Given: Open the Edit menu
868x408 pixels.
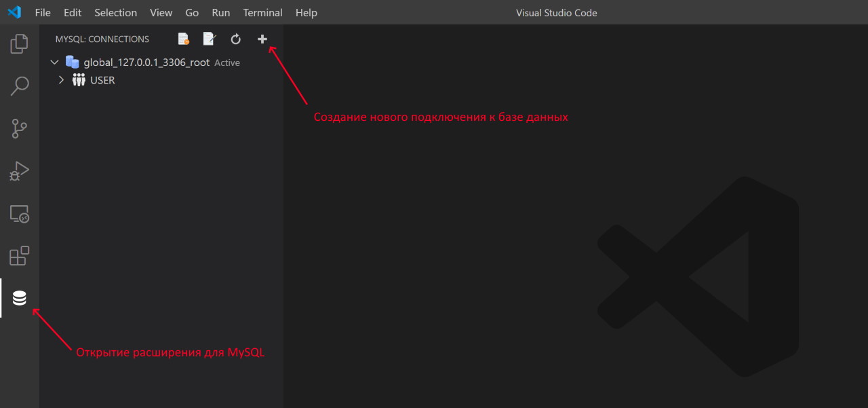Looking at the screenshot, I should click(x=73, y=13).
